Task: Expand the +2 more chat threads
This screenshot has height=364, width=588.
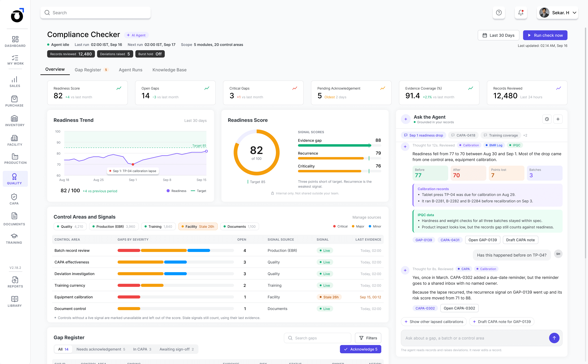Action: coord(525,135)
